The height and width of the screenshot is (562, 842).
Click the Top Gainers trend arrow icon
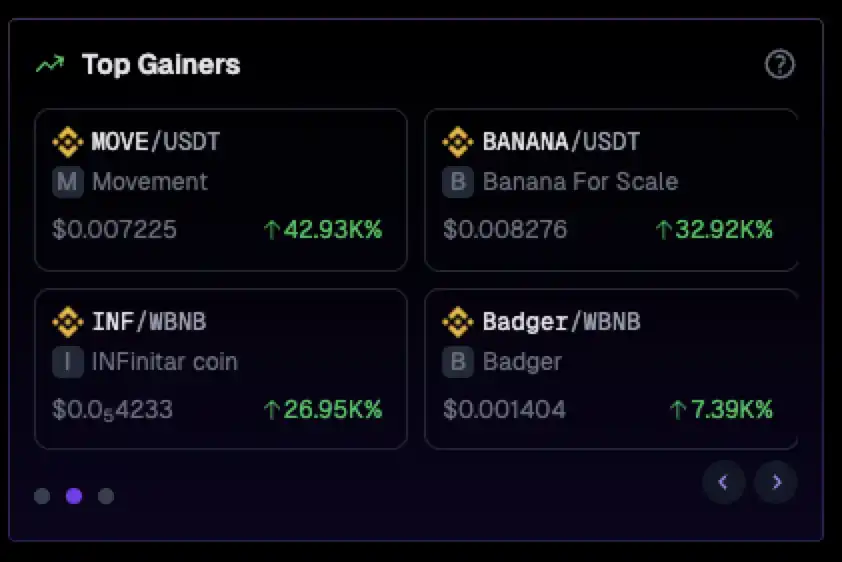49,65
